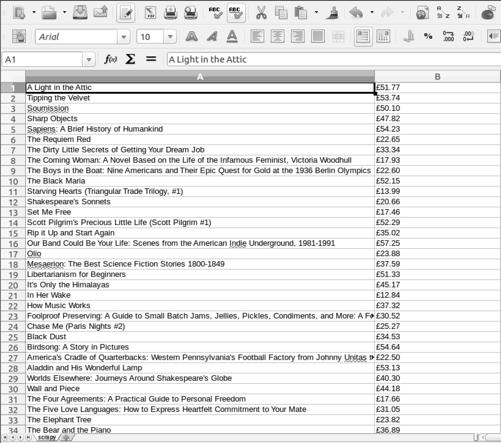Expand the New document dropdown arrow

[x=34, y=13]
